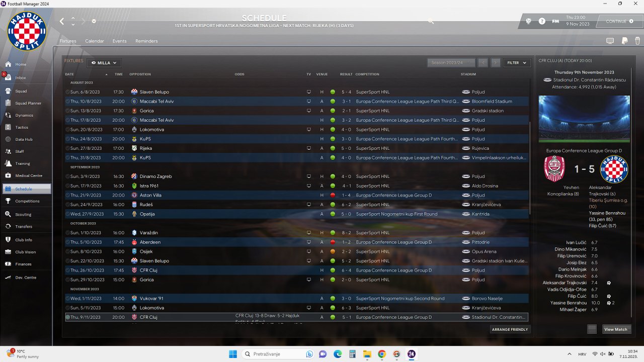Click the monitor icon below Continue

610,41
